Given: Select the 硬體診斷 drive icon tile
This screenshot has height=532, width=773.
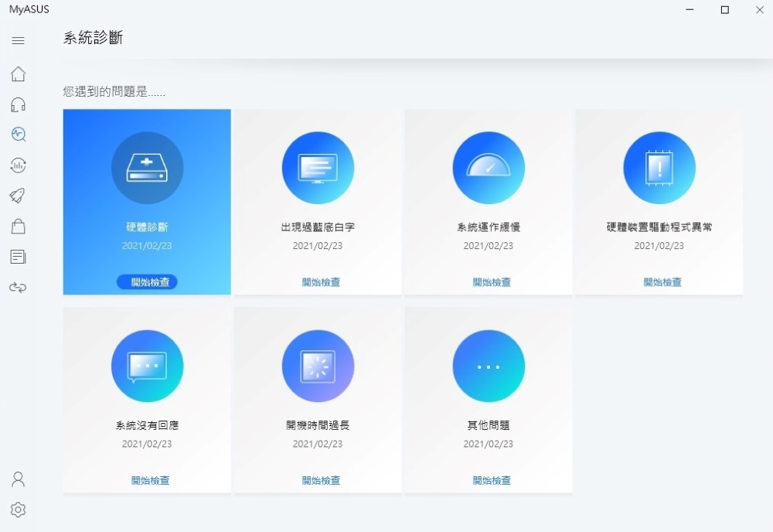Looking at the screenshot, I should 147,168.
